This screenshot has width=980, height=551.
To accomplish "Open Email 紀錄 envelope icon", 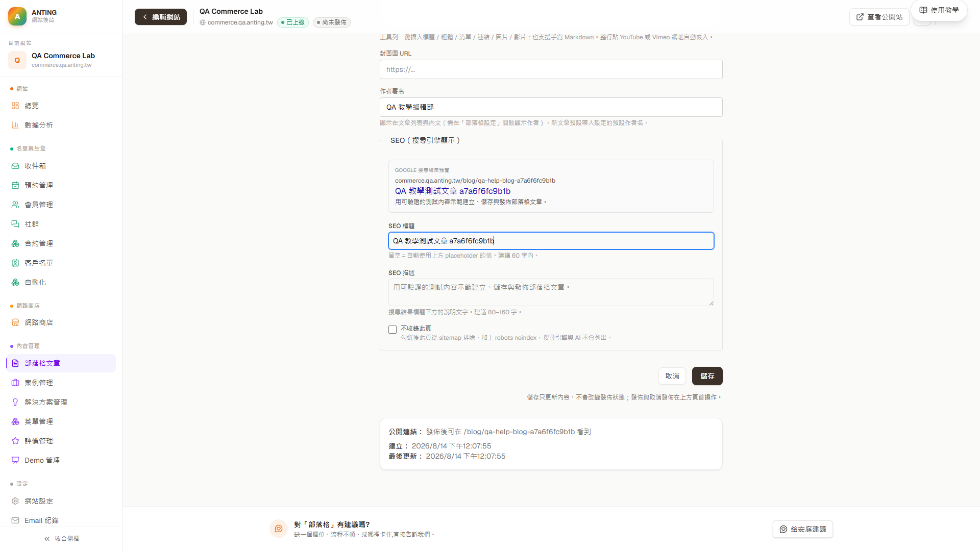I will tap(15, 520).
